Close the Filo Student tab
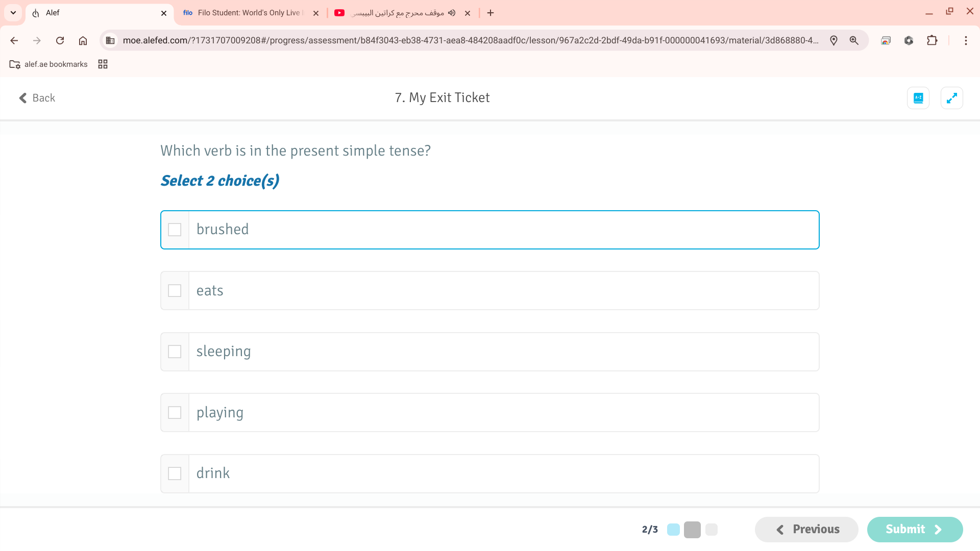 pos(316,13)
